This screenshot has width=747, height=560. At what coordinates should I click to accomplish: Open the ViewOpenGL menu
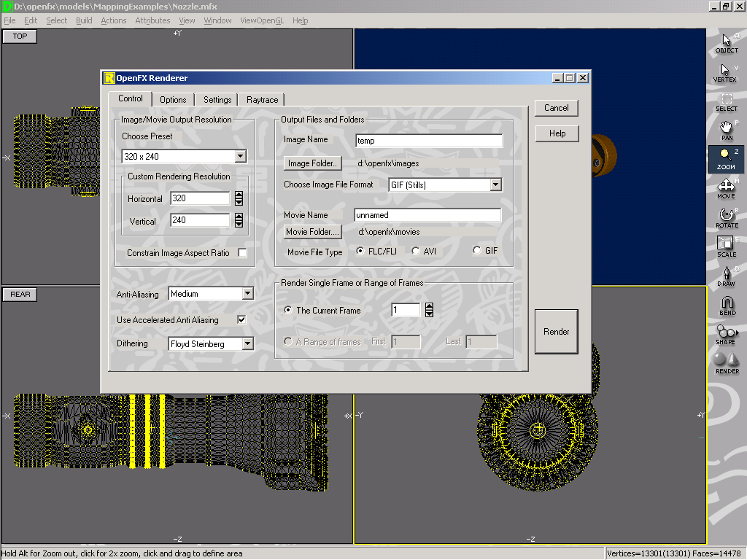tap(262, 20)
